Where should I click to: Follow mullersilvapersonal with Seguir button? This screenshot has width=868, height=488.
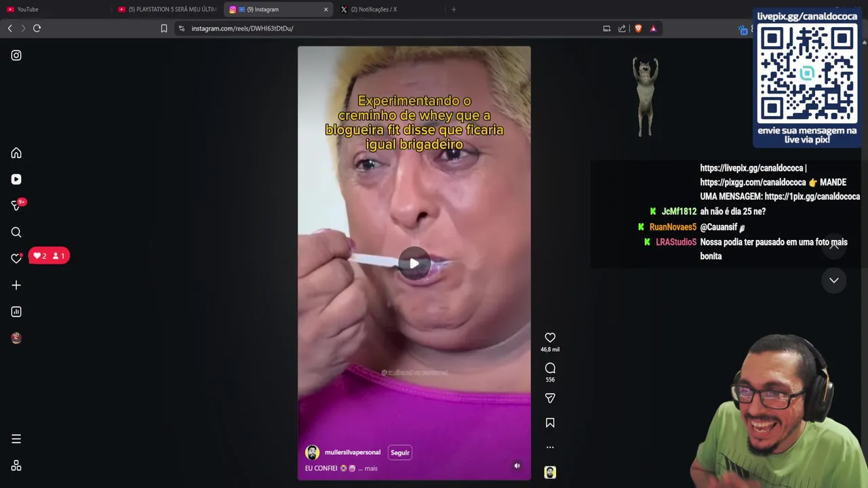(x=400, y=453)
